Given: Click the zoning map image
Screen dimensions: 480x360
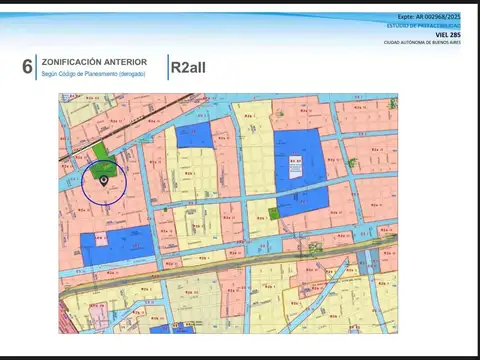Looking at the screenshot, I should 228,213.
